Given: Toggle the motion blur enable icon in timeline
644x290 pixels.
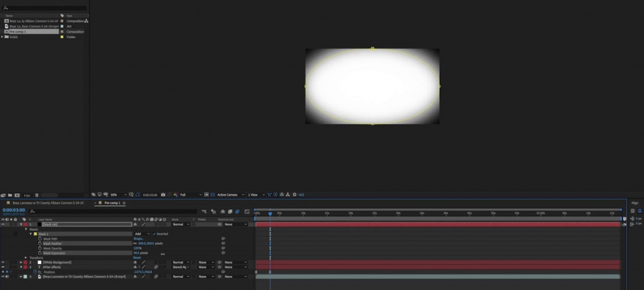Looking at the screenshot, I should click(x=237, y=211).
